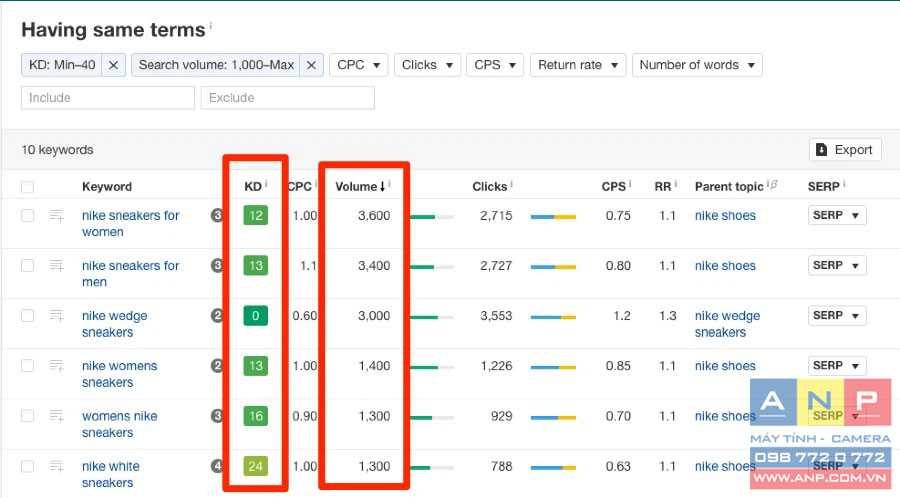Click the CPS value 0.63
The image size is (900, 498).
point(618,466)
